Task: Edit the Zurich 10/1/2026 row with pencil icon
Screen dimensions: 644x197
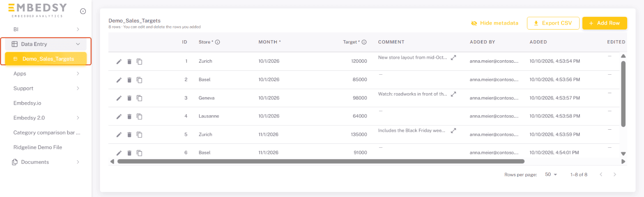Action: tap(119, 62)
